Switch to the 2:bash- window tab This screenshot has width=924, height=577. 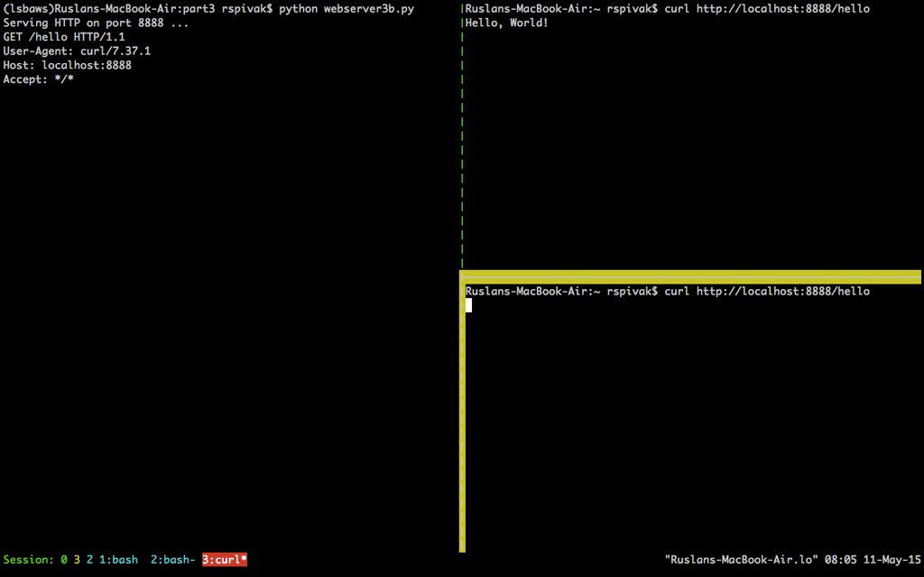pos(172,560)
